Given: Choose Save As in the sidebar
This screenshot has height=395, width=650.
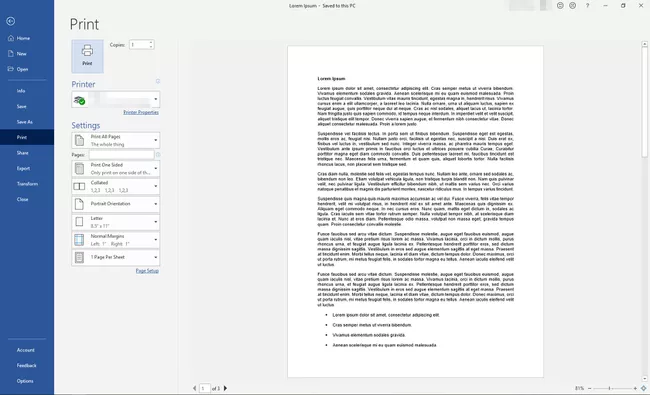Looking at the screenshot, I should click(x=24, y=122).
